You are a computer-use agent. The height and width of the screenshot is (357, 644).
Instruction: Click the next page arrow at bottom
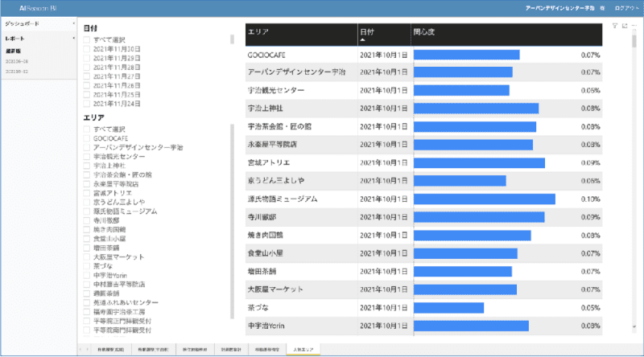(x=87, y=348)
